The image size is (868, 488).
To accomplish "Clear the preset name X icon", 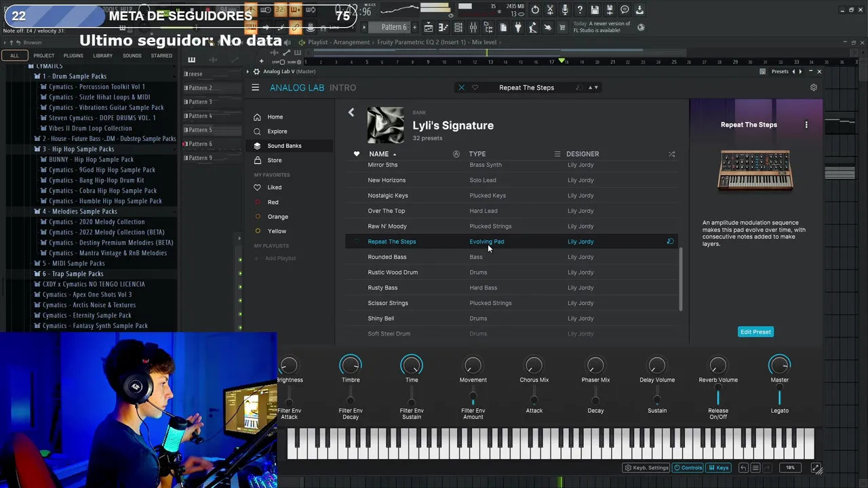I will [462, 87].
